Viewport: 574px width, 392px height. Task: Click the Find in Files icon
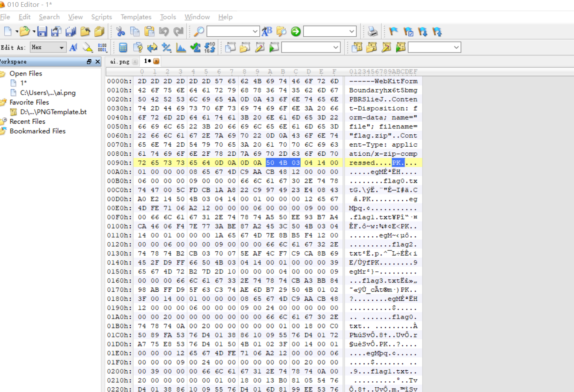pos(281,31)
